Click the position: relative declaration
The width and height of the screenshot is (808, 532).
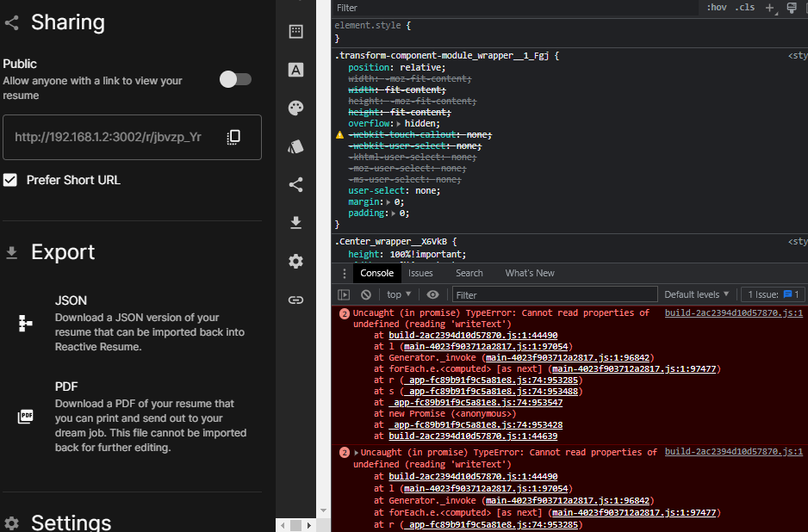[397, 67]
